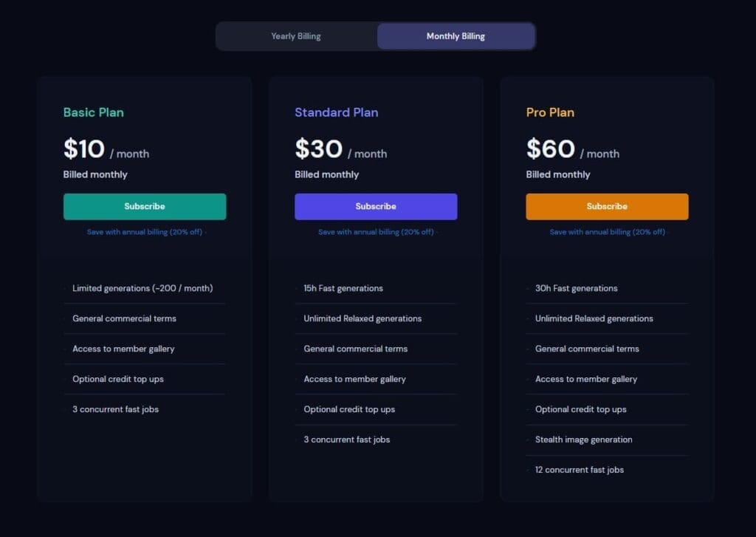Click Limited generations (~200 / month) item

pos(142,288)
